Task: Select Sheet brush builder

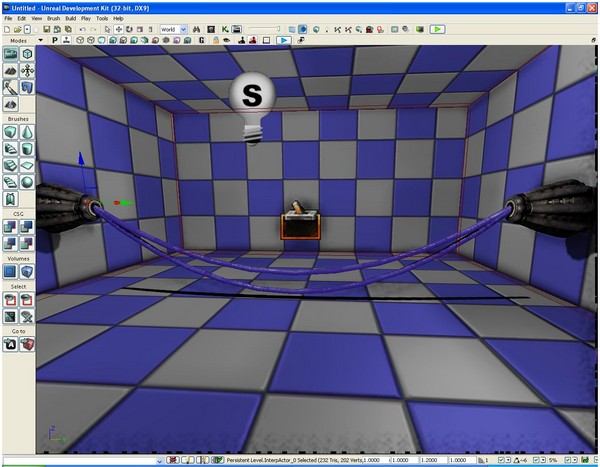Action: click(27, 165)
